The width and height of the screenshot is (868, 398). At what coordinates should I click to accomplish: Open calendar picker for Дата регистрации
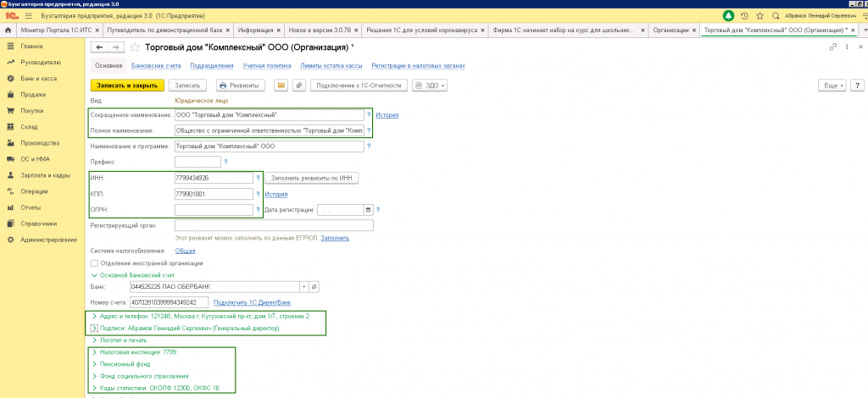tap(368, 209)
